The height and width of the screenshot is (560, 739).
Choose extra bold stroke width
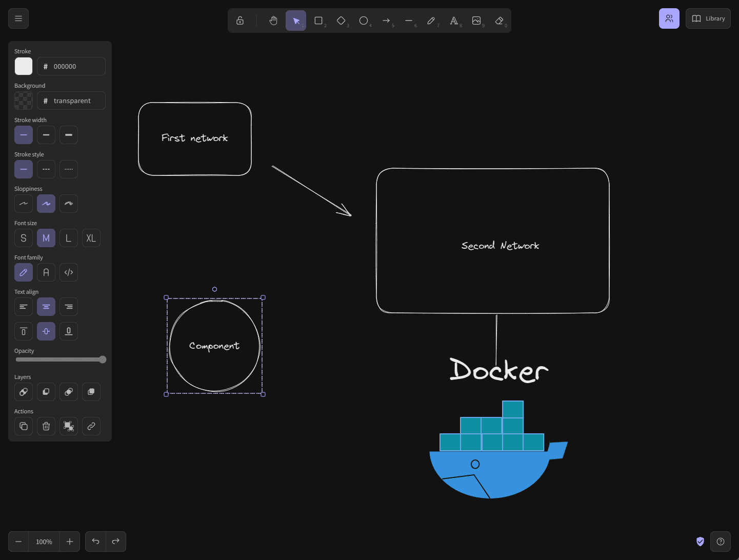pyautogui.click(x=69, y=135)
